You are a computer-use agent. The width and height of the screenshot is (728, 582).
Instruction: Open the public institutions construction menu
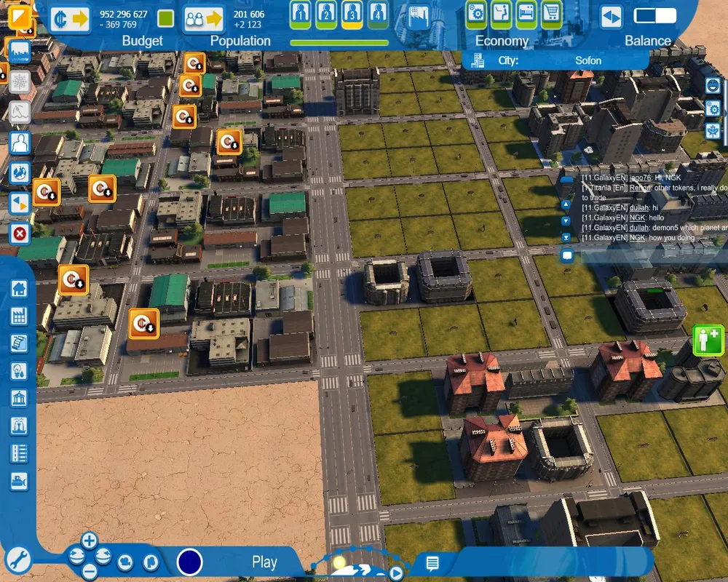(19, 399)
